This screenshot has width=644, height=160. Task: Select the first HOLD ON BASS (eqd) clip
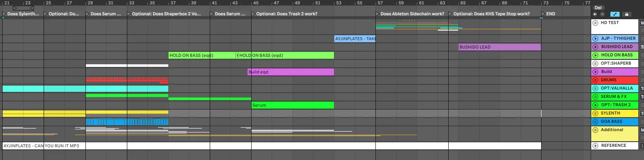click(x=202, y=56)
